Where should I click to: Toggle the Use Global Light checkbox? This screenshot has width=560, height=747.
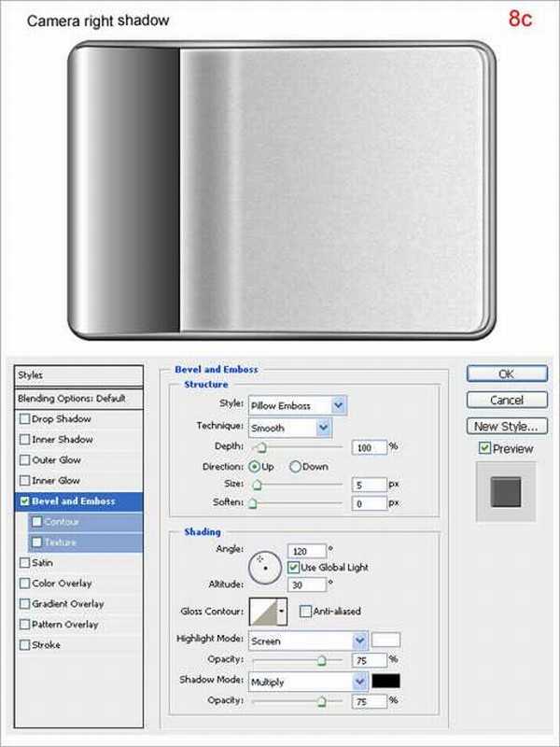pyautogui.click(x=294, y=568)
